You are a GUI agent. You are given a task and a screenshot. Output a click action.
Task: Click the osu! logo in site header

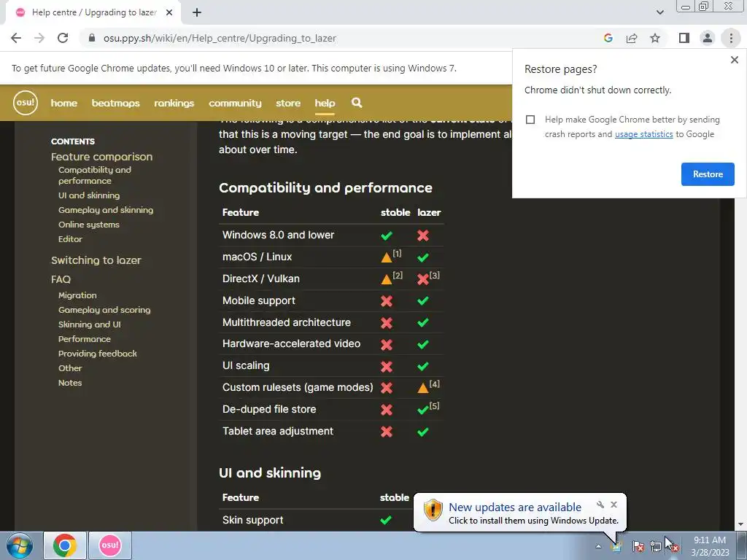click(x=26, y=103)
